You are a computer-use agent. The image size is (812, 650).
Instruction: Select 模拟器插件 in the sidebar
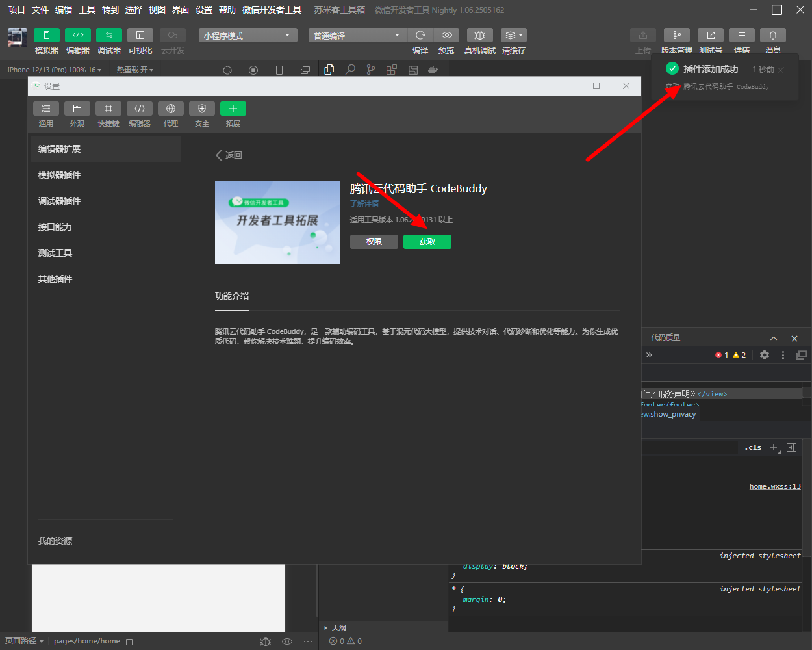(106, 175)
